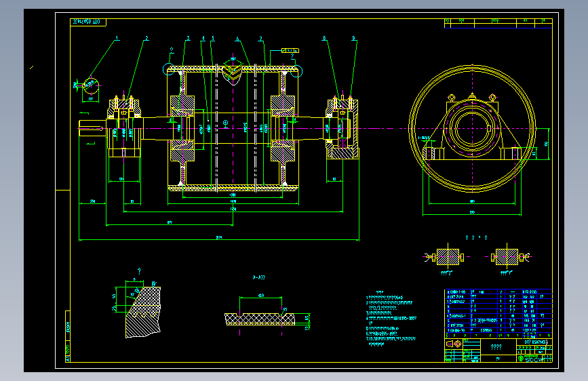Select callout number 6 above drum
This screenshot has width=588, height=381.
point(237,39)
